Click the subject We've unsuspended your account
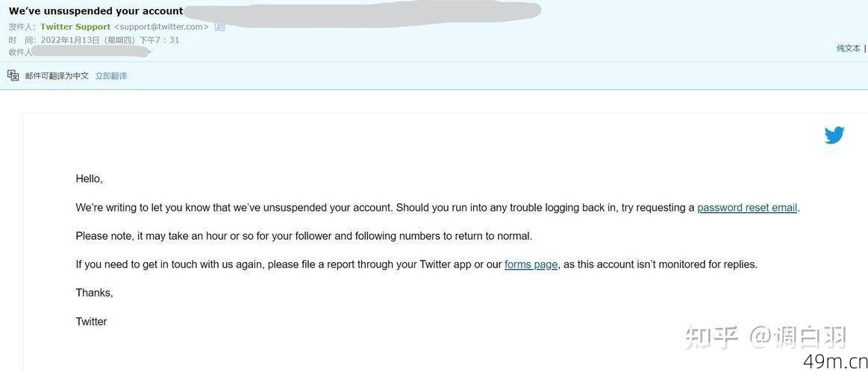 coord(96,11)
